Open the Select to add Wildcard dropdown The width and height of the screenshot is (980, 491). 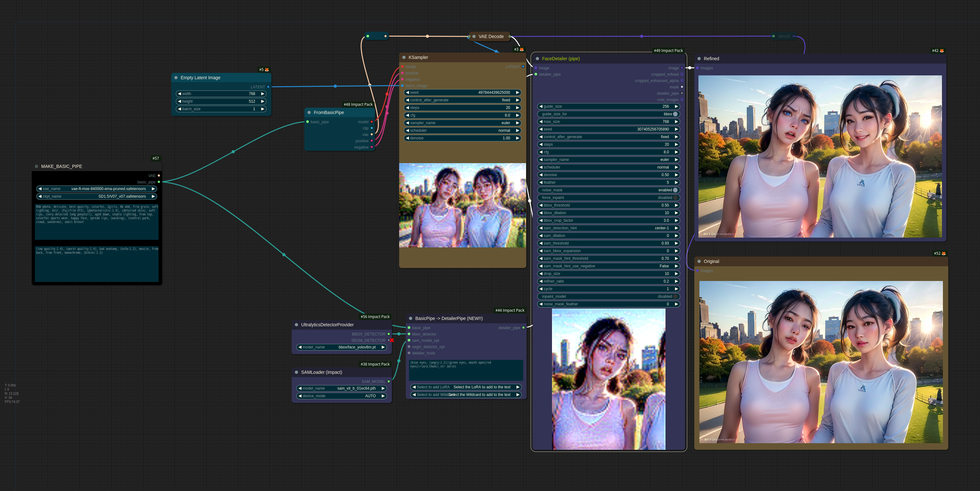pos(466,395)
